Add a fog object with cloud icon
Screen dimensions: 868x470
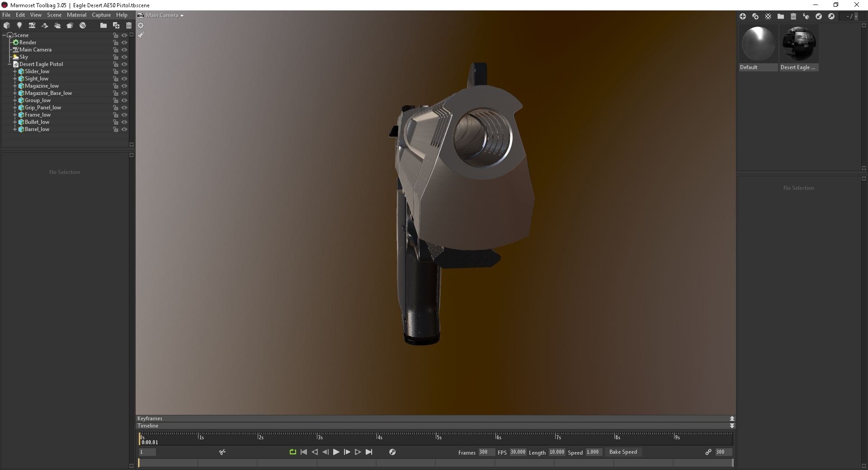click(x=57, y=25)
